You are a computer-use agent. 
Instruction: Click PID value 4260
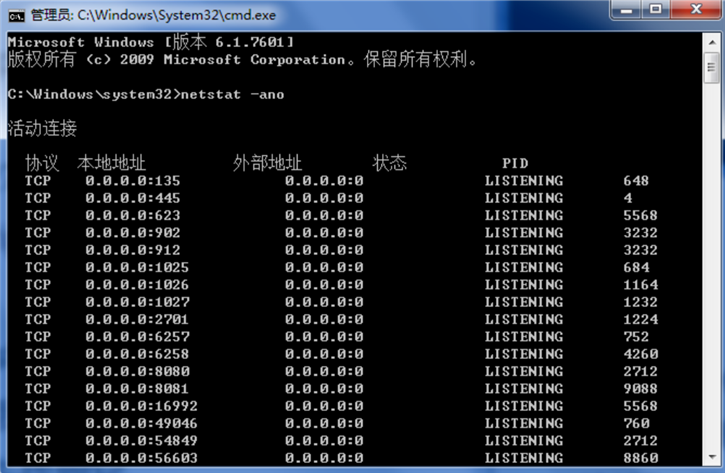coord(639,354)
